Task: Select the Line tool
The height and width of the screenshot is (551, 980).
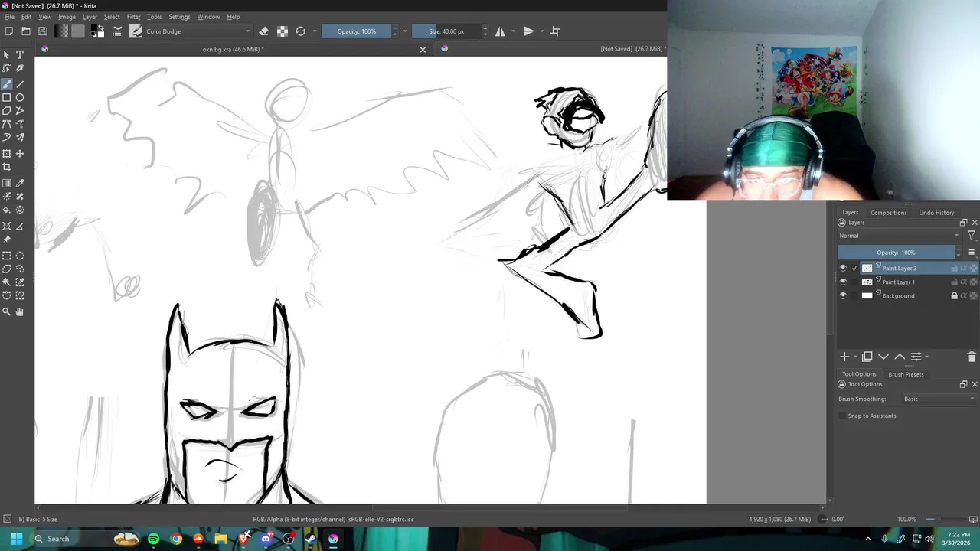Action: coord(20,84)
